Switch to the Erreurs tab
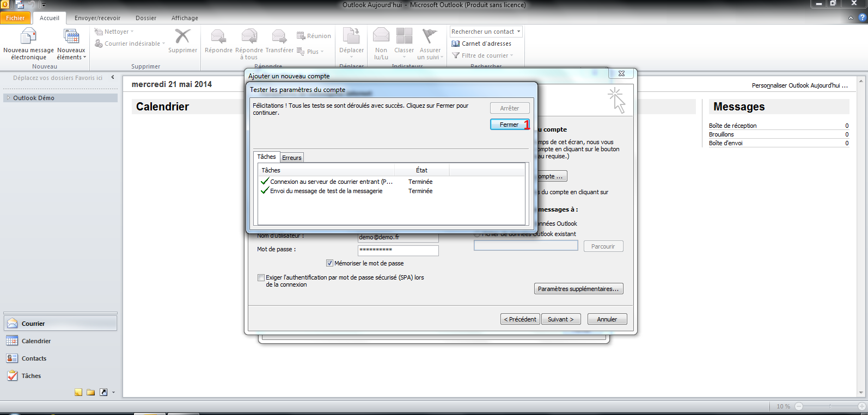This screenshot has height=415, width=868. coord(292,158)
